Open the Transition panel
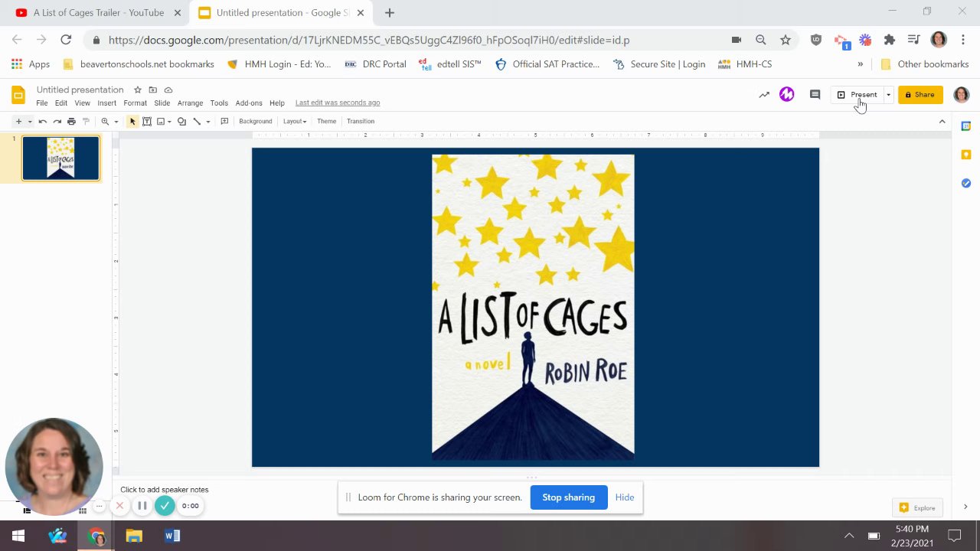The image size is (980, 551). coord(361,121)
